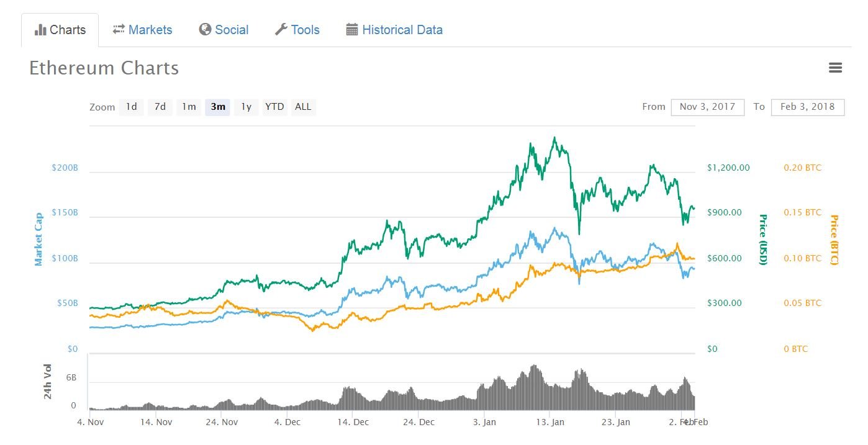Set chart zoom to 1d
Image resolution: width=868 pixels, height=445 pixels.
(x=132, y=107)
